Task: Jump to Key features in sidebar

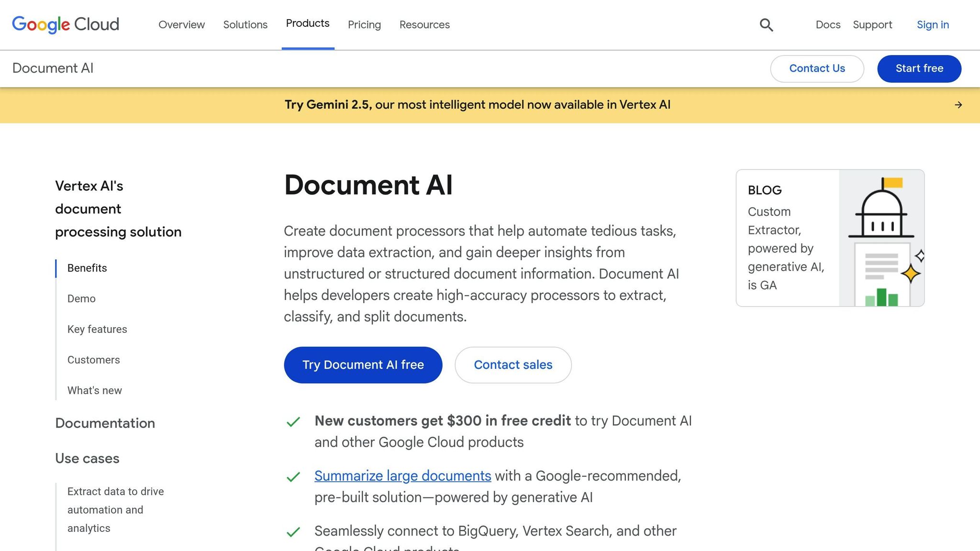Action: coord(97,330)
